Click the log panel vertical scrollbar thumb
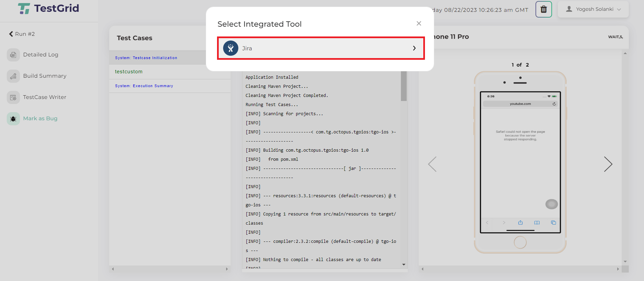This screenshot has height=281, width=644. 404,86
